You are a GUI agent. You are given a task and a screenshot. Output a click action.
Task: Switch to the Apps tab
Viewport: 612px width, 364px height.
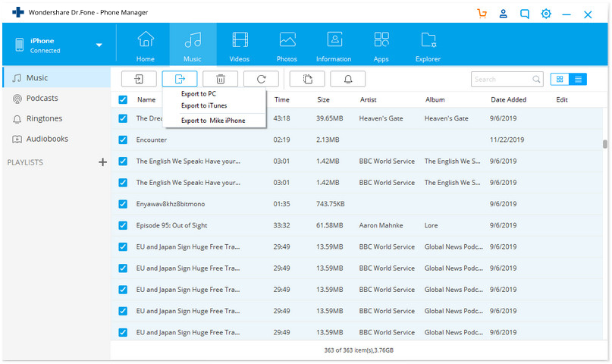381,46
